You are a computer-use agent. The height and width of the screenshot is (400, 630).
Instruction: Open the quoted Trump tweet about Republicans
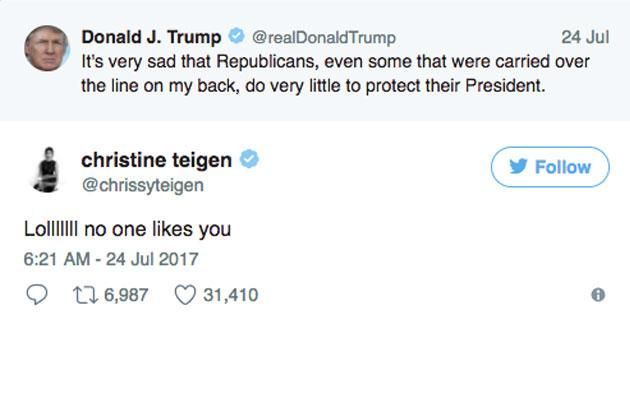click(x=335, y=73)
